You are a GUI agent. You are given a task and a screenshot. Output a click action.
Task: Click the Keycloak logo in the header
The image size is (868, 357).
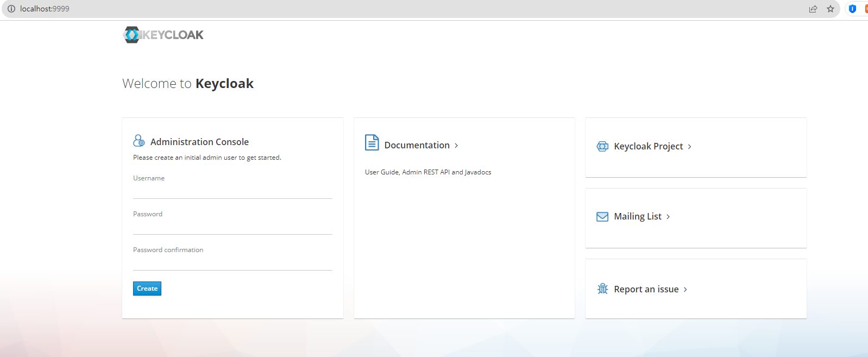pyautogui.click(x=163, y=35)
